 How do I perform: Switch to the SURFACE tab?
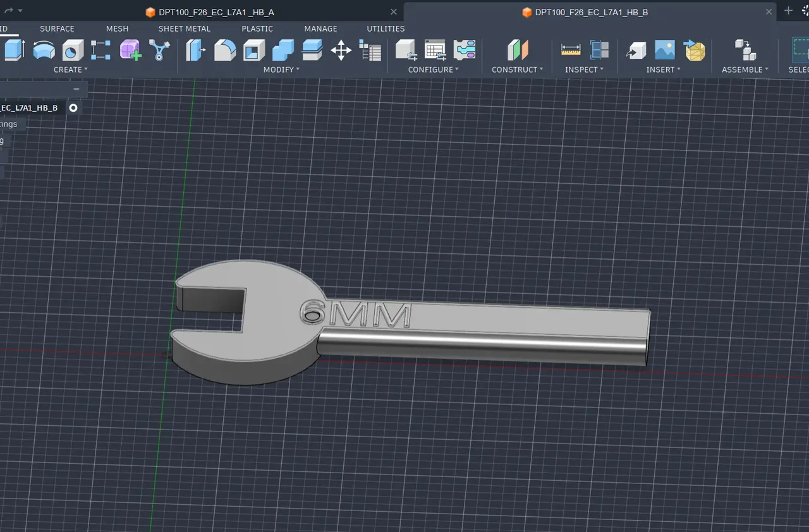tap(57, 28)
